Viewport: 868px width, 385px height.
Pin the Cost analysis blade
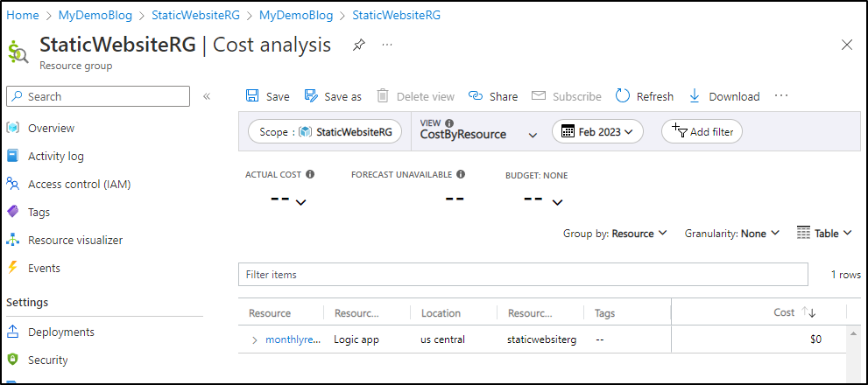359,45
